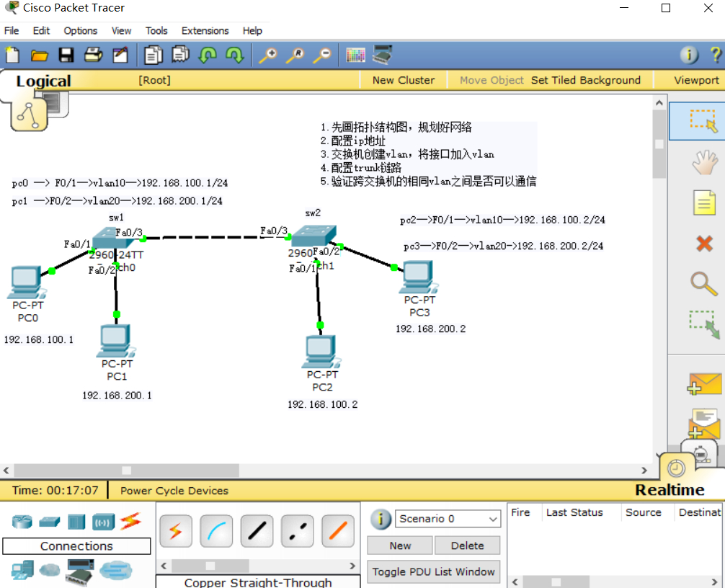This screenshot has height=588, width=725.
Task: Open the Options menu
Action: pos(81,30)
